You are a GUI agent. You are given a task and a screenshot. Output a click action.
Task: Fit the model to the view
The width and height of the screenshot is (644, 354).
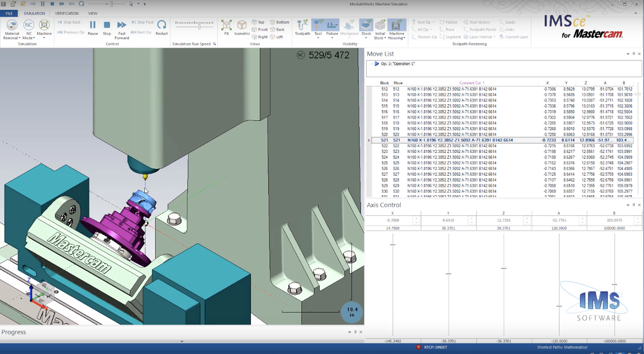coord(226,28)
